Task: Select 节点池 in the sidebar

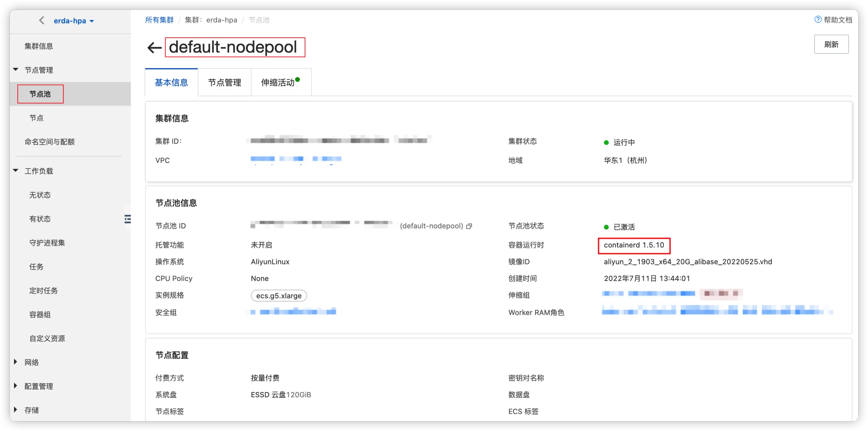Action: [x=40, y=94]
